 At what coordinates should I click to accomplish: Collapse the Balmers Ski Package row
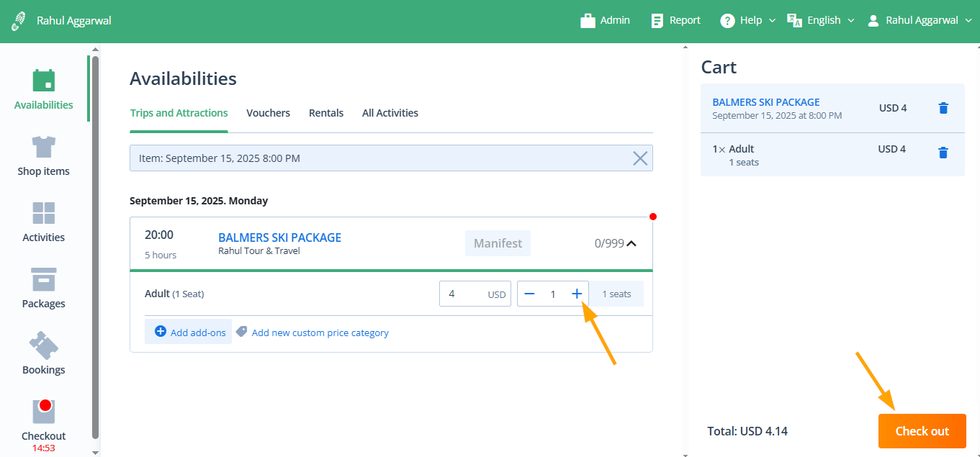631,243
